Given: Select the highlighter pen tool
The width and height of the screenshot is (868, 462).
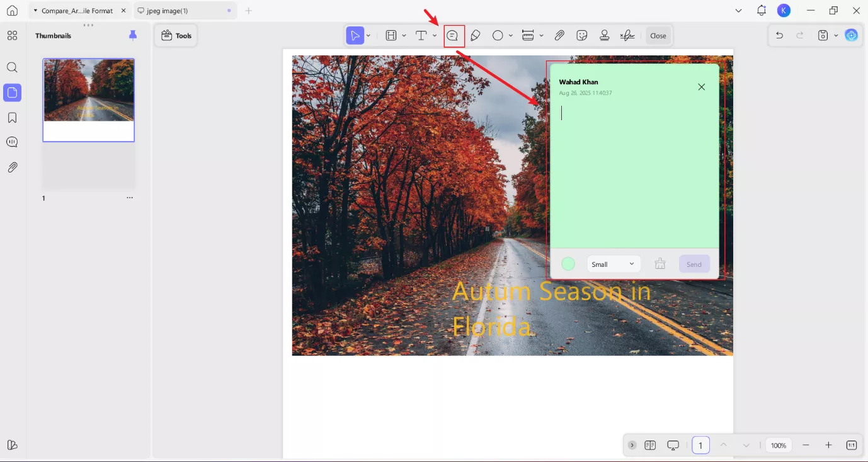Looking at the screenshot, I should (476, 35).
